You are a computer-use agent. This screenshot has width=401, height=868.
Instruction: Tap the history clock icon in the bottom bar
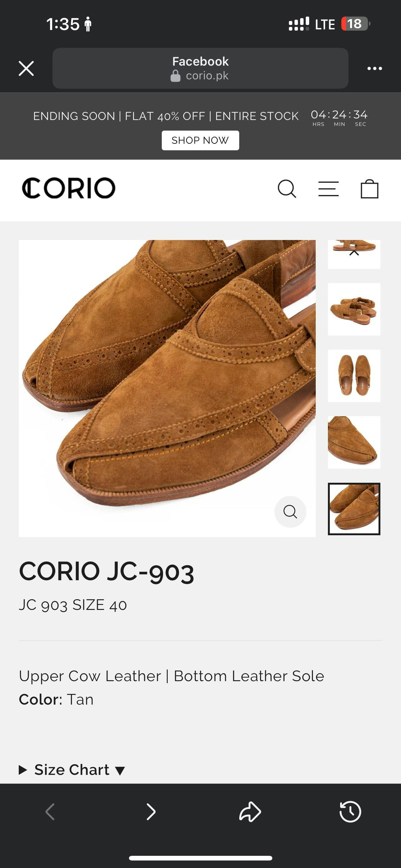click(x=350, y=811)
